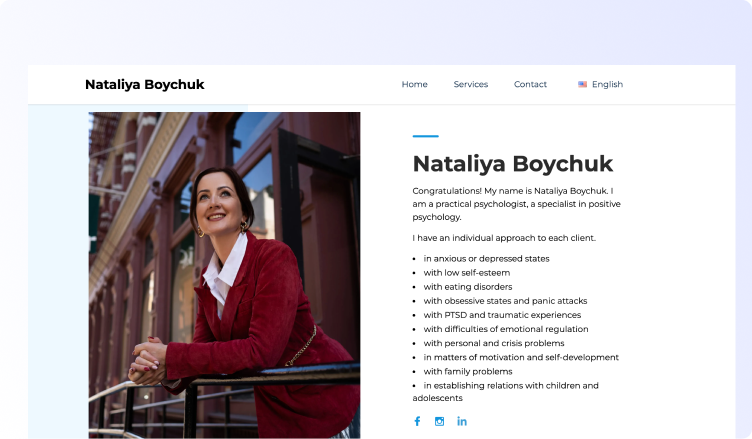Click the large Nataliya Boychuk heading
The image size is (752, 439).
pyautogui.click(x=512, y=164)
